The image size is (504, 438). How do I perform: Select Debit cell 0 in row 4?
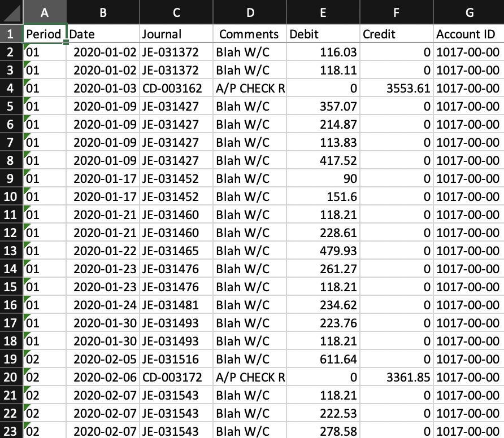tap(323, 88)
